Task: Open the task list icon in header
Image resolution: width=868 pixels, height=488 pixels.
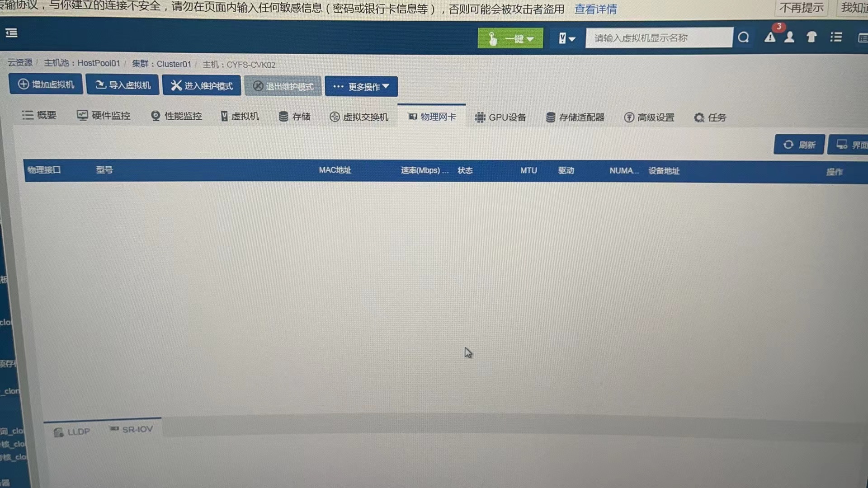Action: tap(836, 37)
